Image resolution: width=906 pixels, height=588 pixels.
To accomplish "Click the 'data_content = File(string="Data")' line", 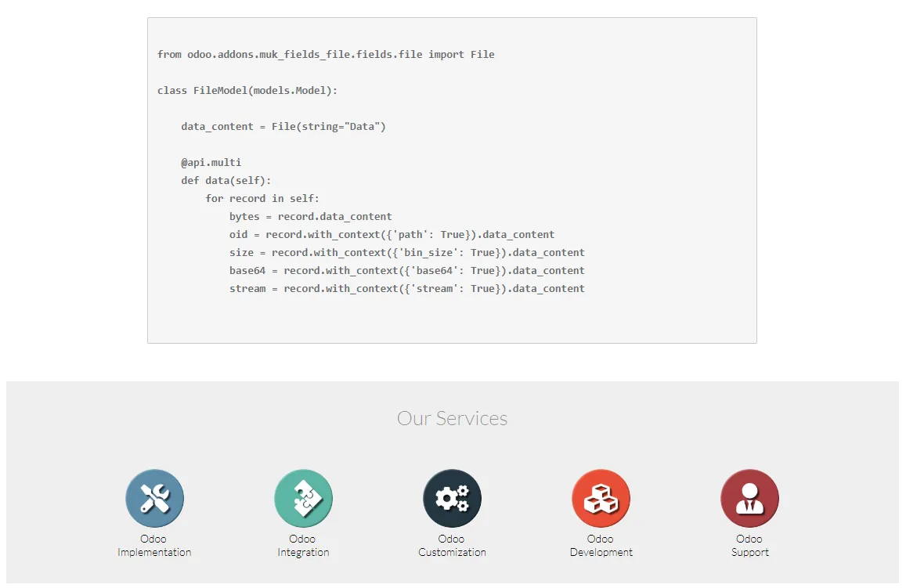I will tap(283, 127).
